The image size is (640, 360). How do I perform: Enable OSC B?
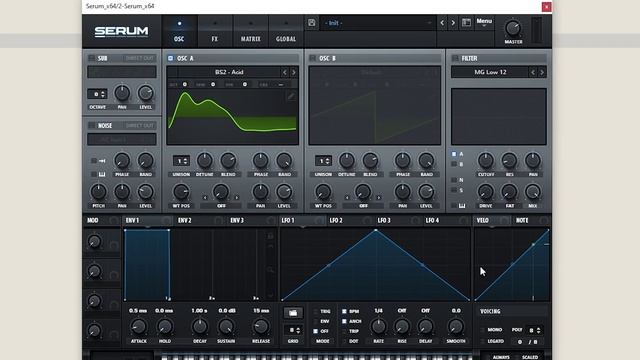pyautogui.click(x=313, y=58)
